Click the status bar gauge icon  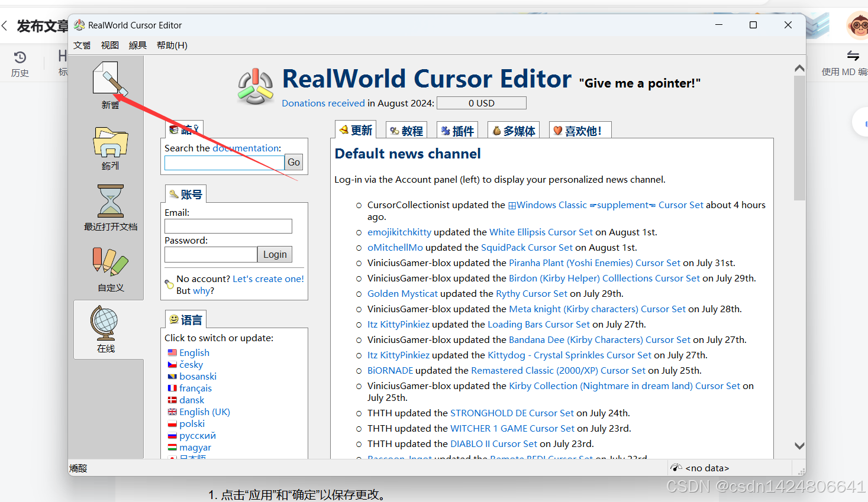tap(676, 468)
